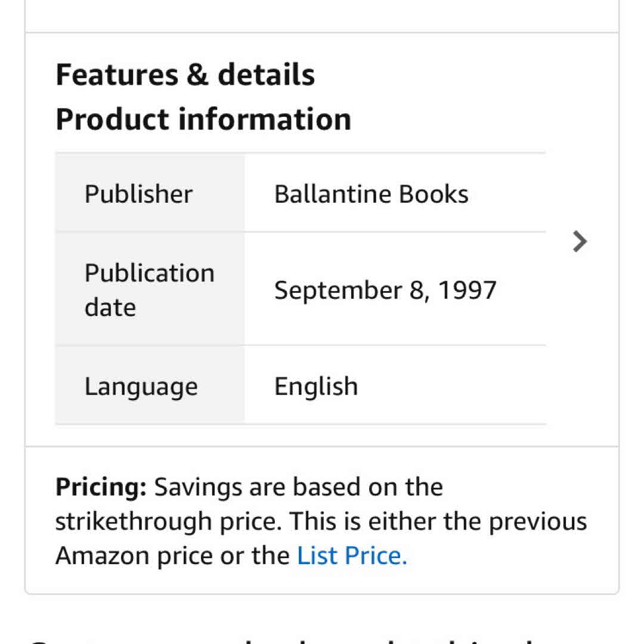Expand product information with the right chevron
The image size is (644, 644).
point(580,241)
